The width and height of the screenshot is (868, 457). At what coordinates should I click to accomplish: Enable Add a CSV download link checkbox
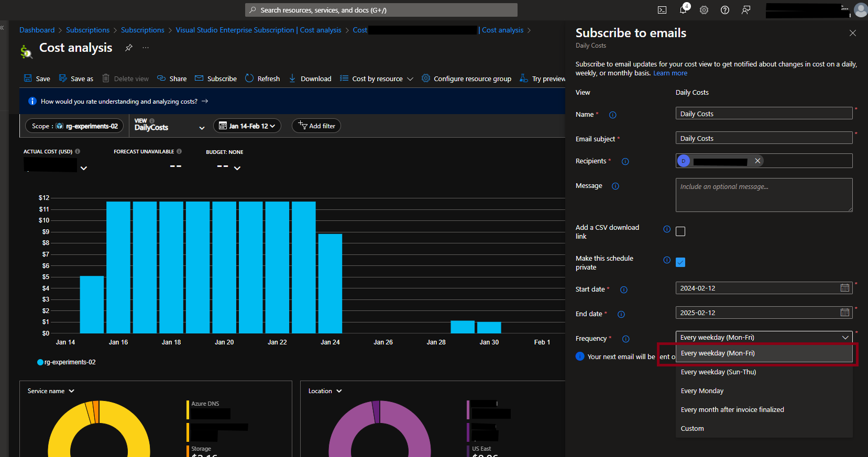click(x=680, y=231)
